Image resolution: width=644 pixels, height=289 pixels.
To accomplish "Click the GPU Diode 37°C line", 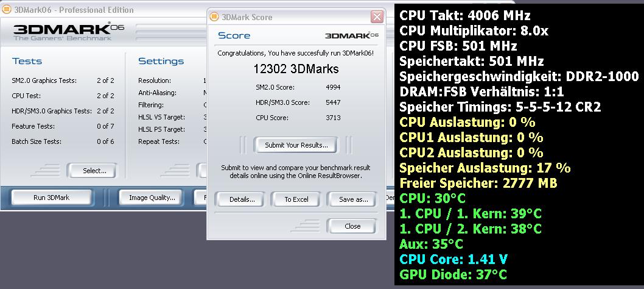I will point(453,274).
